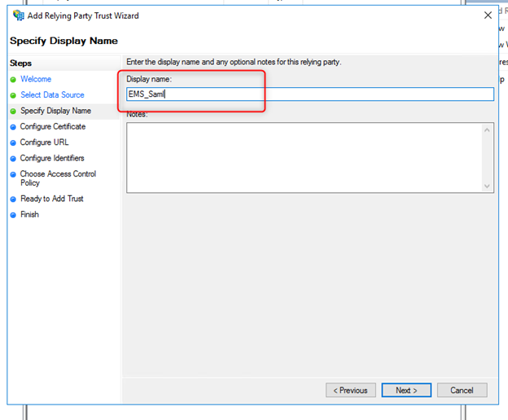508x420 pixels.
Task: Click the green bullet beside Welcome
Action: click(x=13, y=80)
